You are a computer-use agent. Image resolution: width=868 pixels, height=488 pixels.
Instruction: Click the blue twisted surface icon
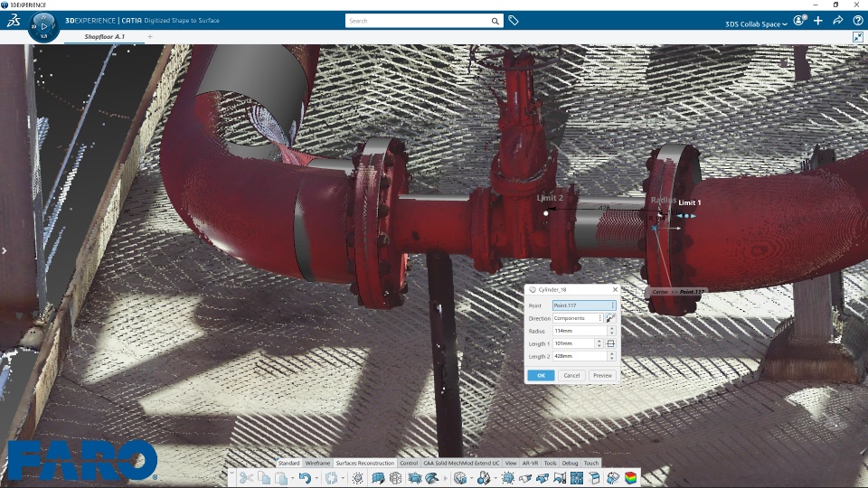(612, 477)
